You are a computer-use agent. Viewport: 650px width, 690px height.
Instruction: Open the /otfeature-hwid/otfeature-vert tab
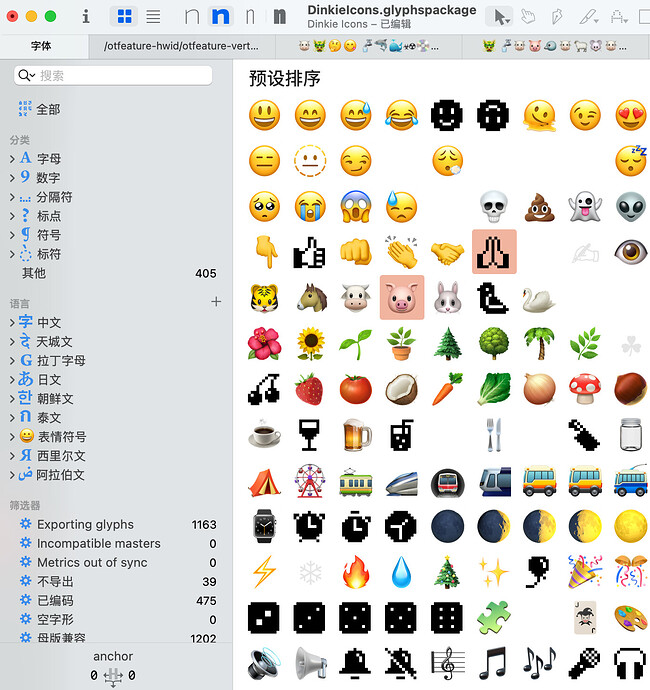pos(181,46)
